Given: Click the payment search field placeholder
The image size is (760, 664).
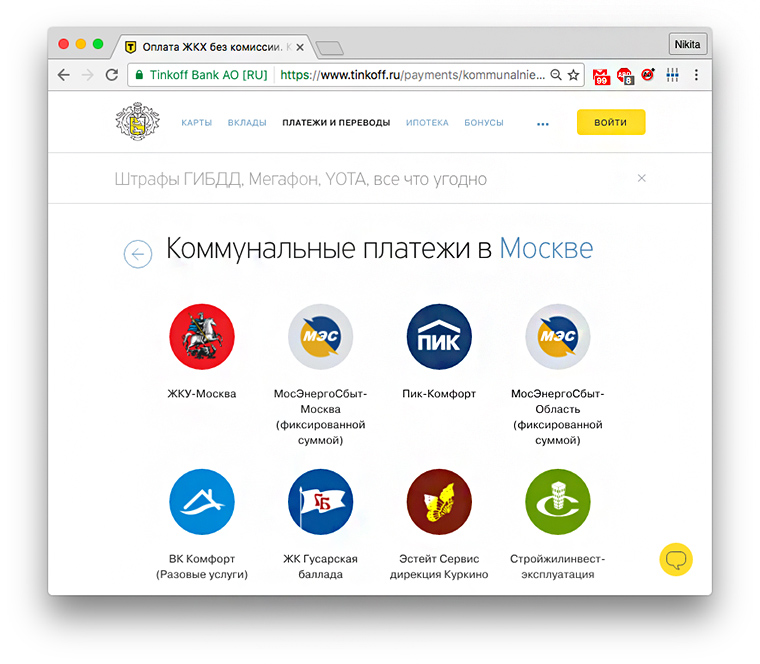Looking at the screenshot, I should coord(301,179).
